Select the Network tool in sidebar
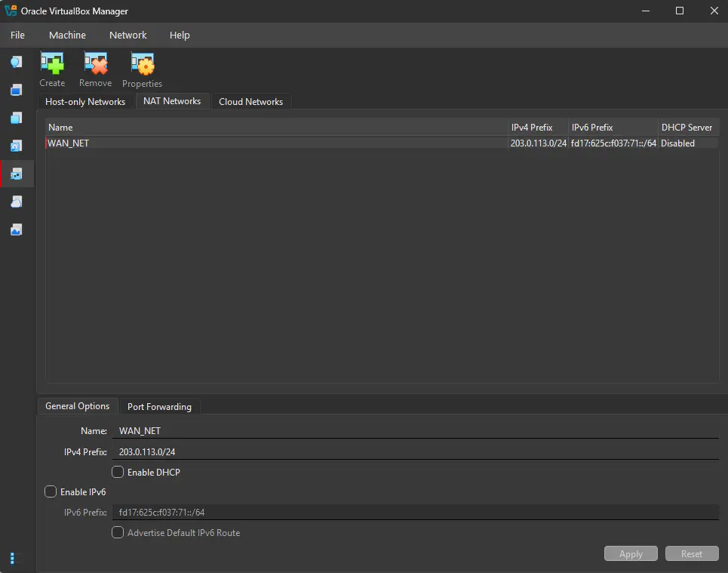728x573 pixels. (x=17, y=174)
